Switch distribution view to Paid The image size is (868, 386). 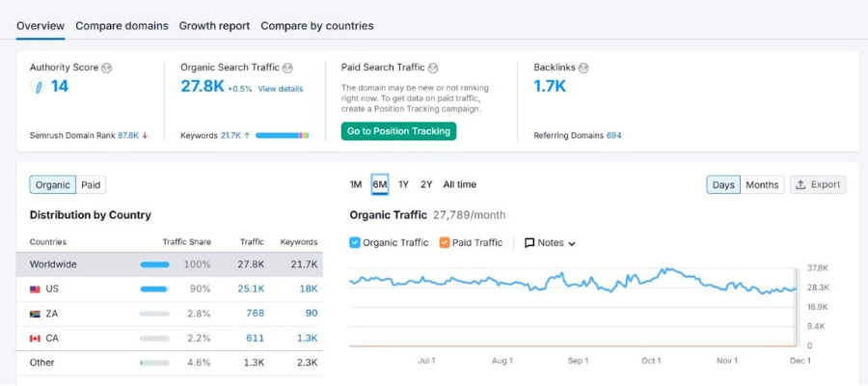tap(91, 184)
